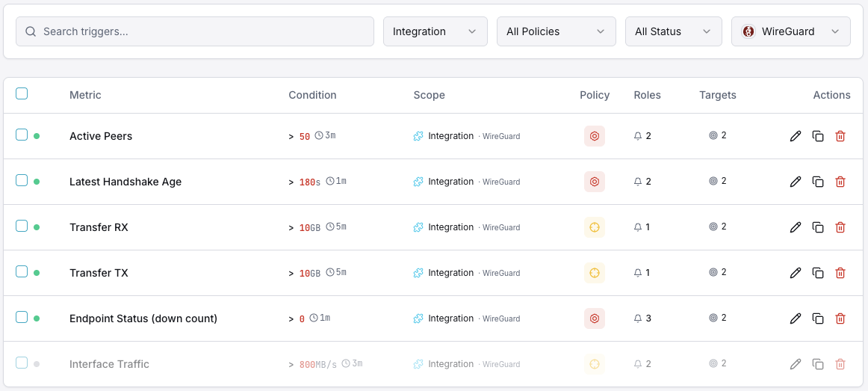Open the Latest Handshake Age metric name
The width and height of the screenshot is (868, 391).
(125, 182)
